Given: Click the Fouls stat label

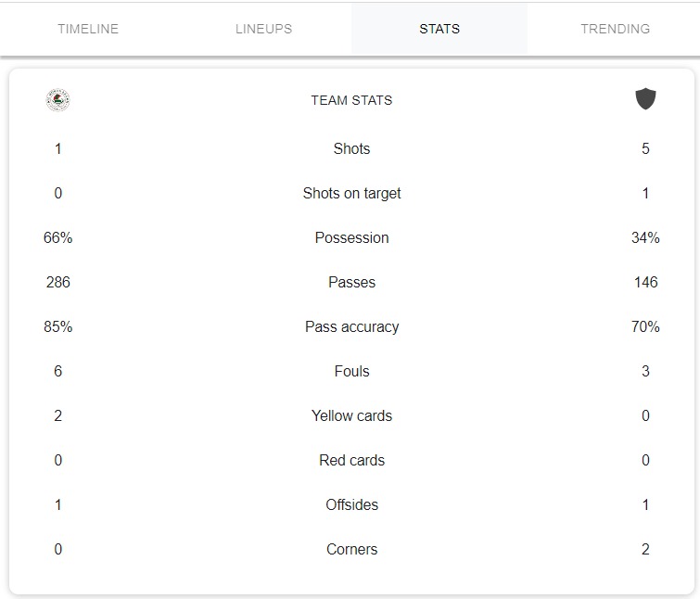Looking at the screenshot, I should [351, 371].
